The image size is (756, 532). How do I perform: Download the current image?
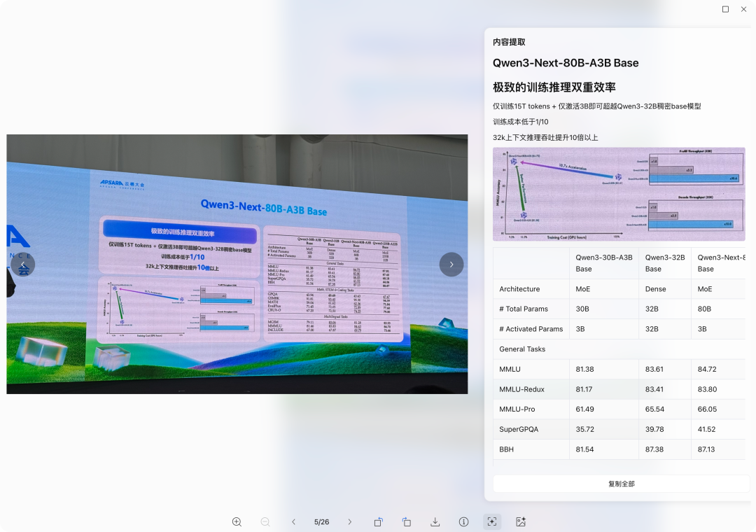point(435,521)
